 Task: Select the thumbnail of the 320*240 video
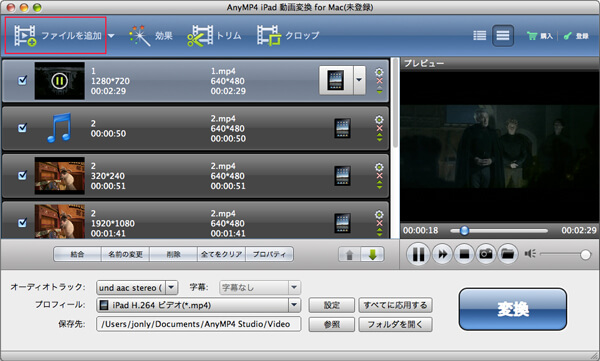(59, 176)
